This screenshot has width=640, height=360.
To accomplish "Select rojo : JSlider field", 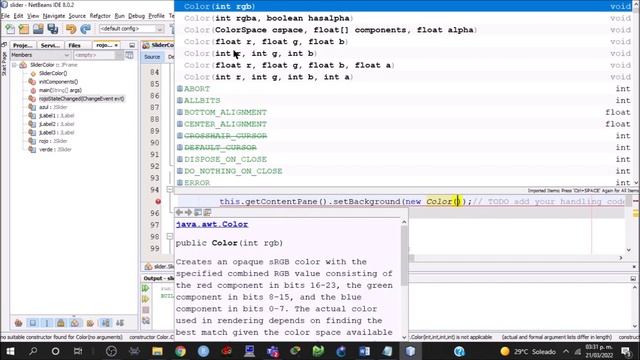I will [x=53, y=141].
